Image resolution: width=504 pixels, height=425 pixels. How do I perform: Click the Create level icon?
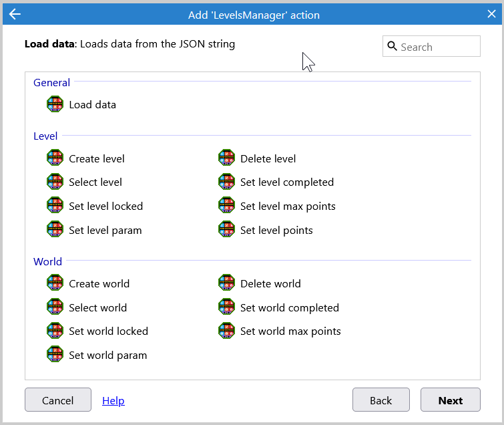tap(54, 158)
